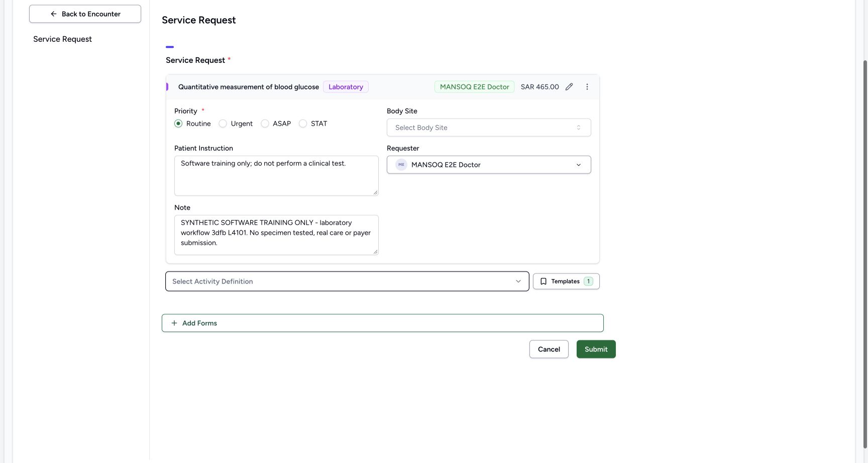Set priority to ASAP
Image resolution: width=868 pixels, height=463 pixels.
pos(265,124)
